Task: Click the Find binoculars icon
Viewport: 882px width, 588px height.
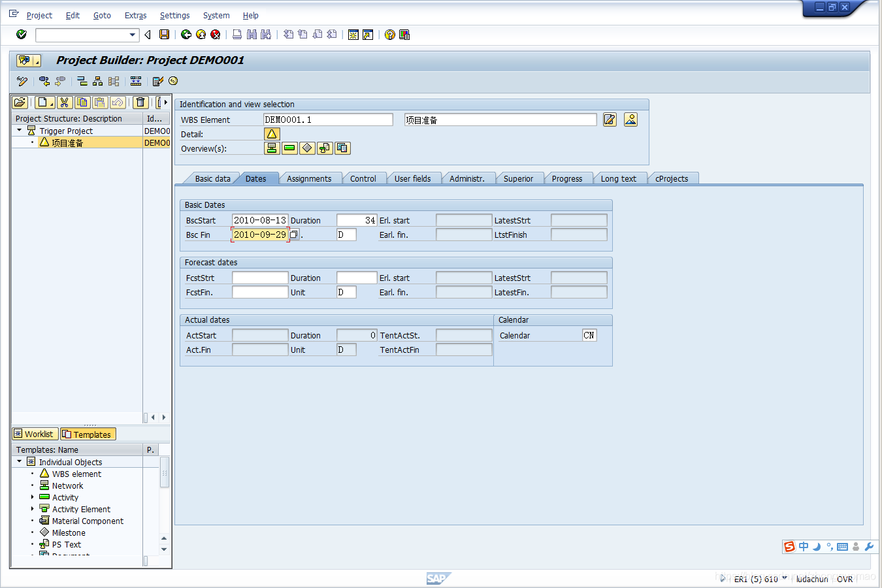Action: tap(252, 35)
